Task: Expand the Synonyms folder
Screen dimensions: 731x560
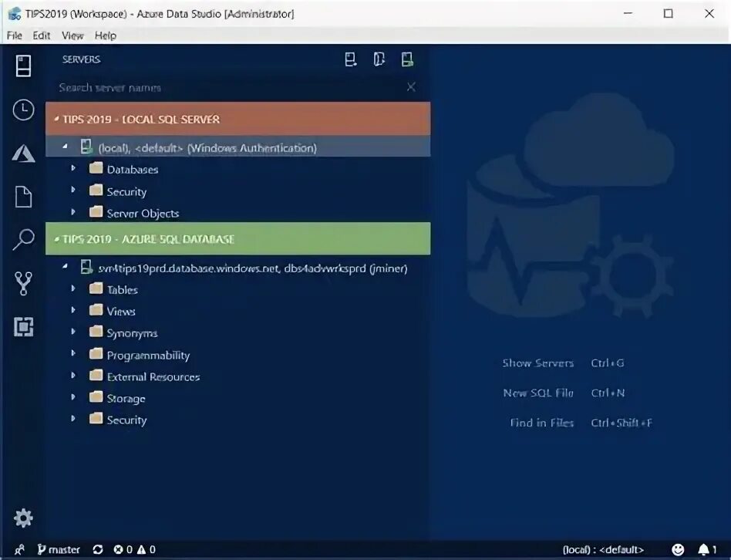Action: [73, 332]
